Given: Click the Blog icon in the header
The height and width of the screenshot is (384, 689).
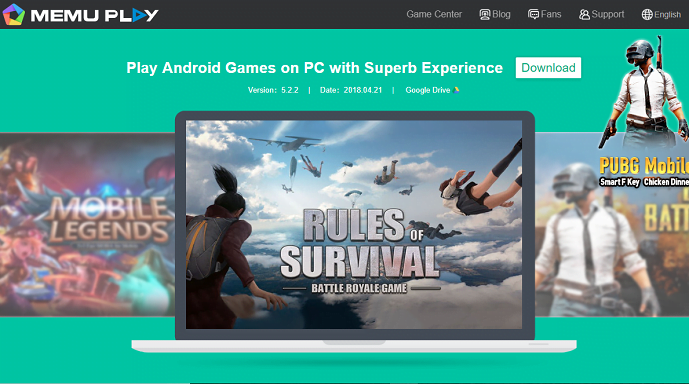Looking at the screenshot, I should (x=484, y=14).
